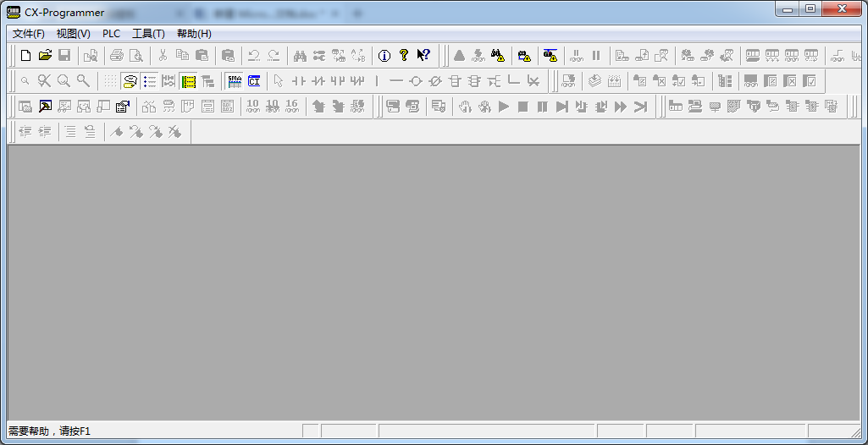The height and width of the screenshot is (445, 868).
Task: Click the About info icon
Action: point(384,56)
